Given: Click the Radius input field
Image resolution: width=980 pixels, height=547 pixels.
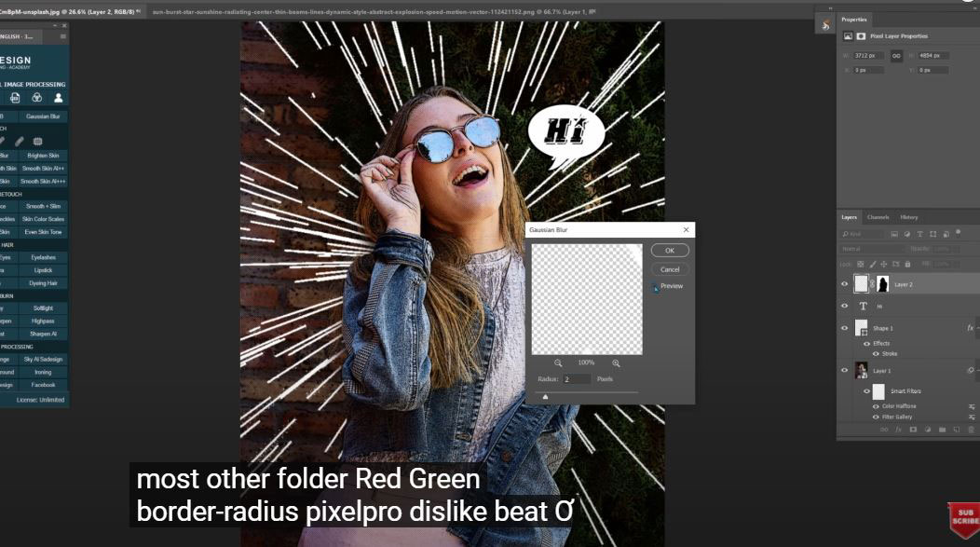Looking at the screenshot, I should pos(577,379).
